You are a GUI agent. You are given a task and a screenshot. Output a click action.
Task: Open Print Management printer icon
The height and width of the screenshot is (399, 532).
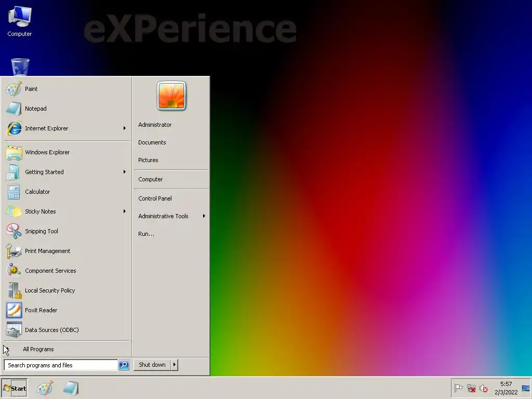point(14,251)
